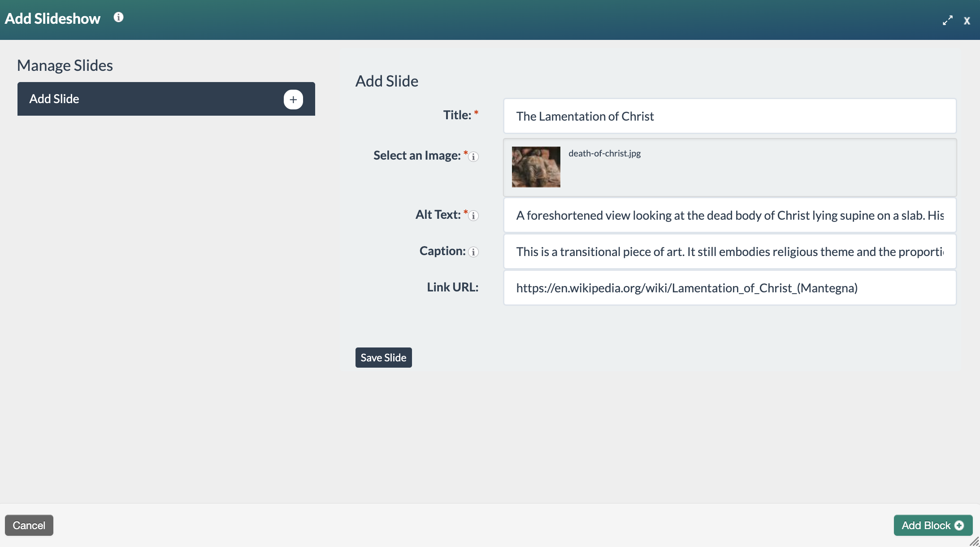The height and width of the screenshot is (547, 980).
Task: Click the death-of-christ.jpg file name
Action: click(x=604, y=153)
